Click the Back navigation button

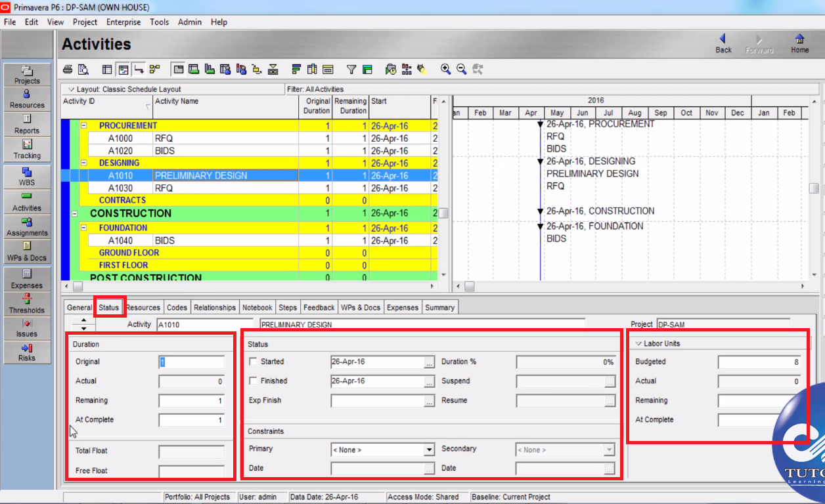(x=723, y=43)
